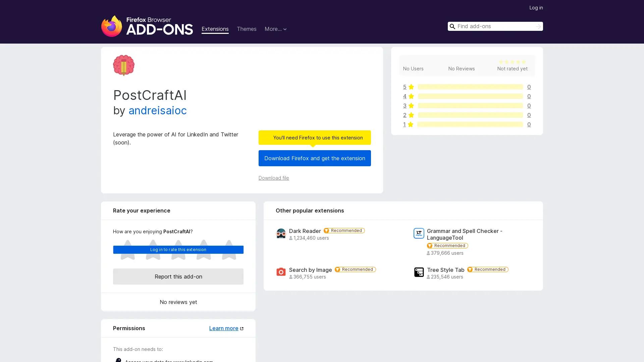Open the andreisaioc author profile
This screenshot has height=362, width=644.
pos(158,111)
